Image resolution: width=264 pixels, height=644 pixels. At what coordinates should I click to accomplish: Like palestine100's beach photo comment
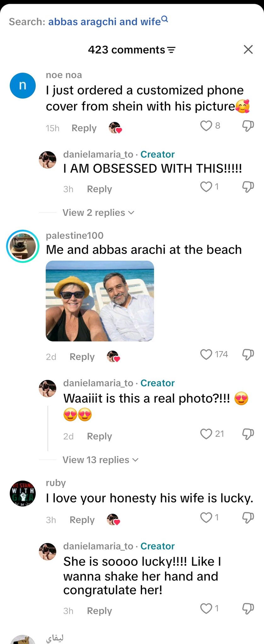[206, 354]
